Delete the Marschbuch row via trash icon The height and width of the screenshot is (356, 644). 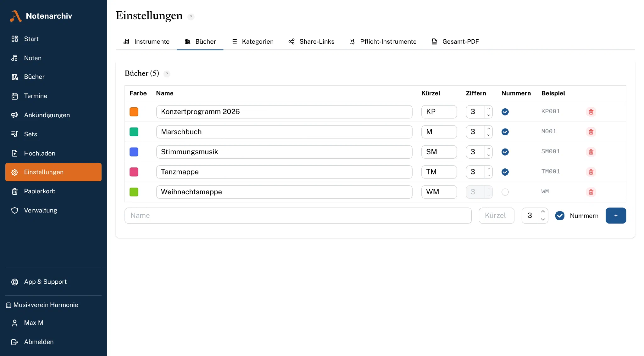pyautogui.click(x=591, y=132)
